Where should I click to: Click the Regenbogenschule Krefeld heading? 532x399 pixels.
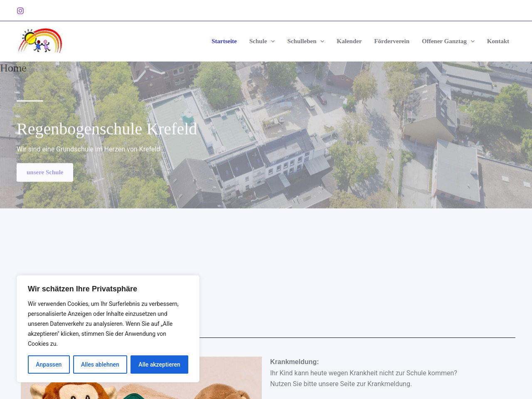click(107, 129)
